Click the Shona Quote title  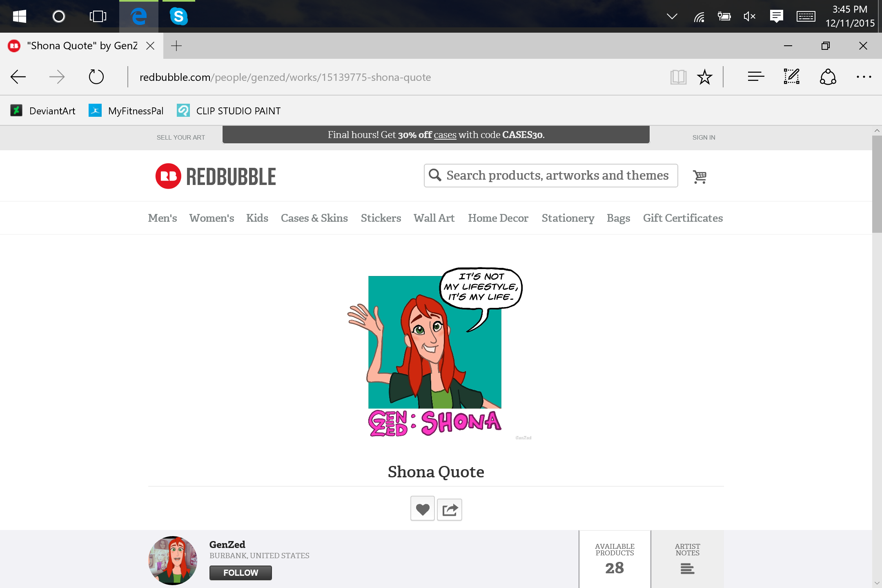click(436, 472)
